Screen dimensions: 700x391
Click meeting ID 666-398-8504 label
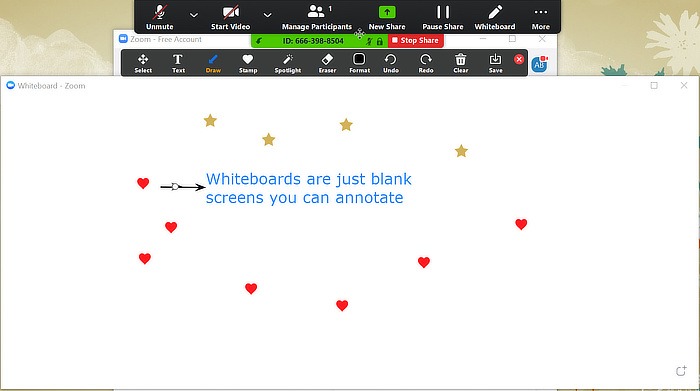[313, 41]
